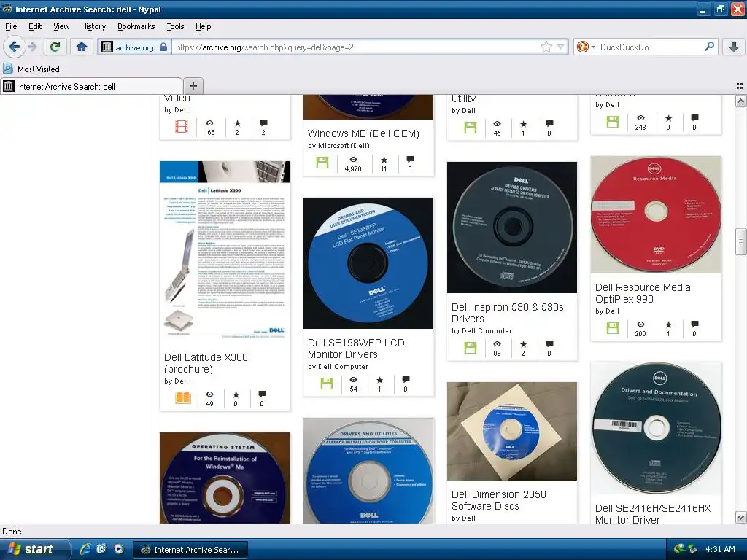This screenshot has width=747, height=560.
Task: Open Dell SE198WFP LCD Monitor Drivers link
Action: pos(356,349)
